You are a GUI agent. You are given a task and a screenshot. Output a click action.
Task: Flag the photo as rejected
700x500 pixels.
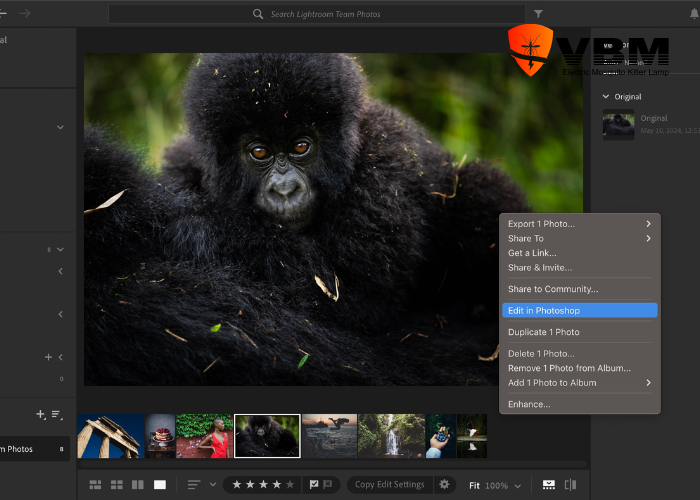327,484
